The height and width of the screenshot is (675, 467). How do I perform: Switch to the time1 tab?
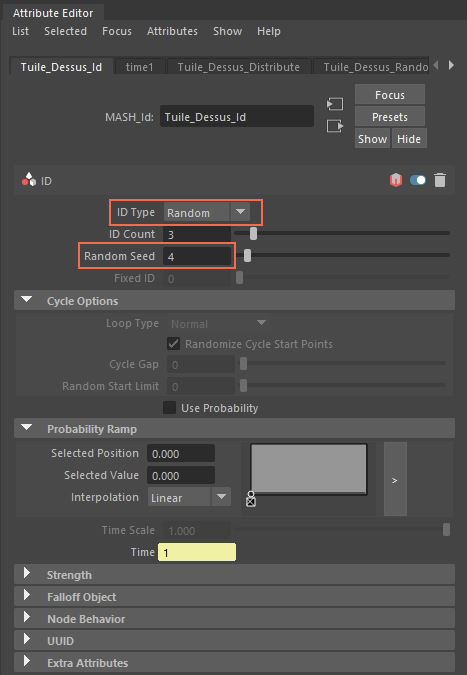139,67
